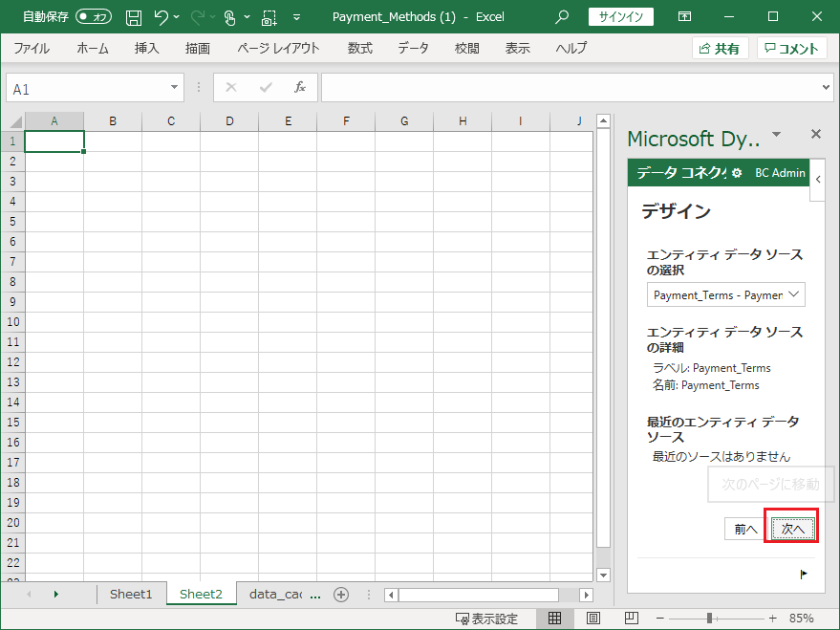The width and height of the screenshot is (840, 630).
Task: Click the formula bar cancel X icon
Action: [231, 87]
